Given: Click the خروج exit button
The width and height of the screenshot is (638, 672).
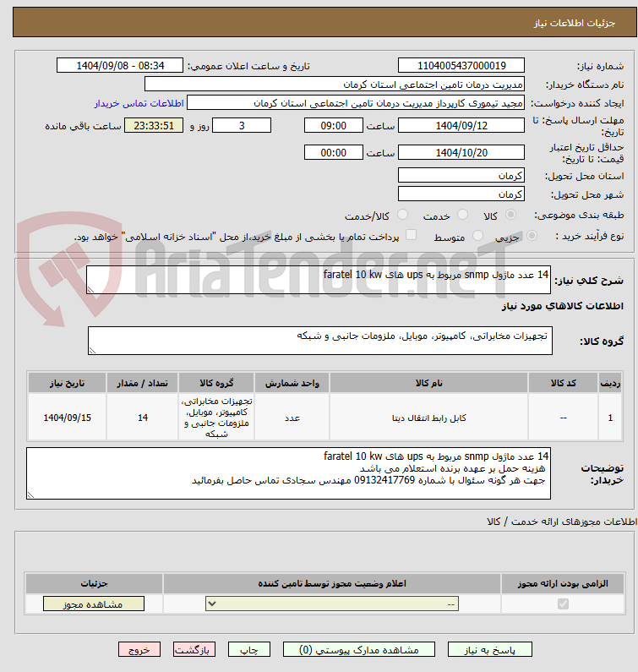Looking at the screenshot, I should coord(139,650).
